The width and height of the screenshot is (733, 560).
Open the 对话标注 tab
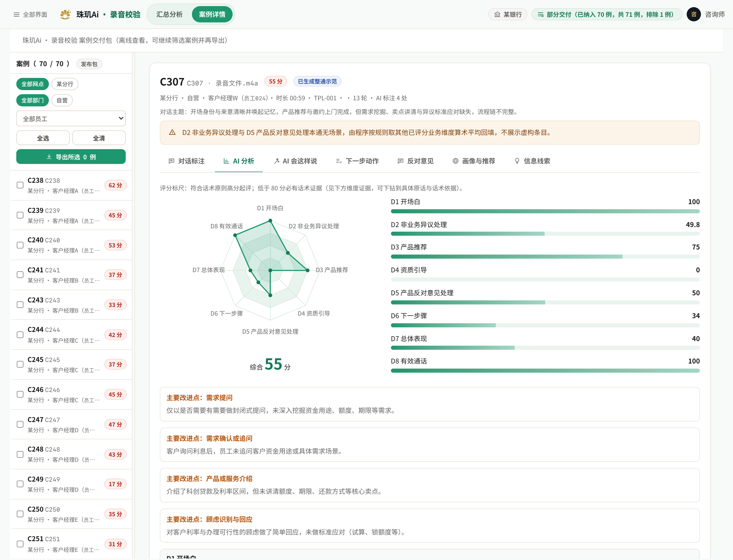click(x=186, y=161)
